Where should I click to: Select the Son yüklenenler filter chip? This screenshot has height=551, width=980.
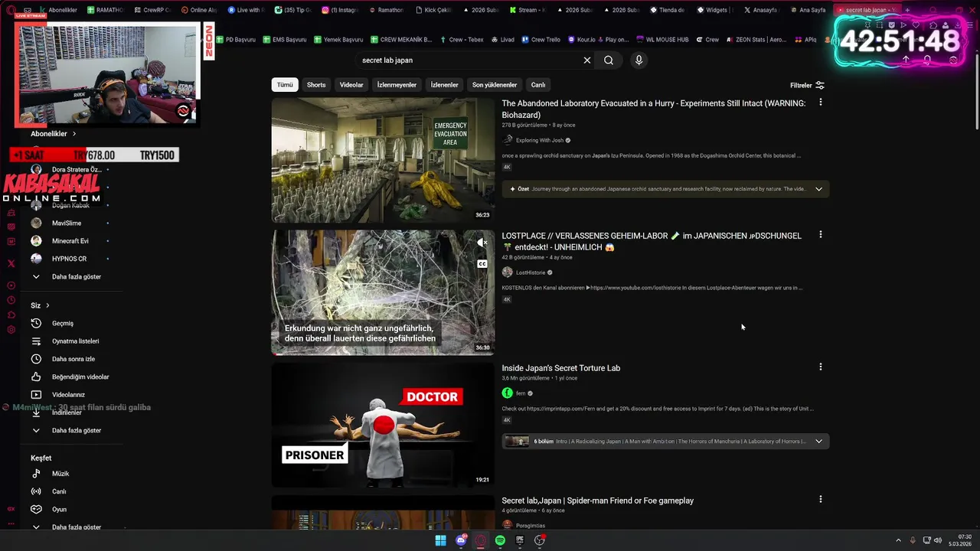(x=495, y=85)
